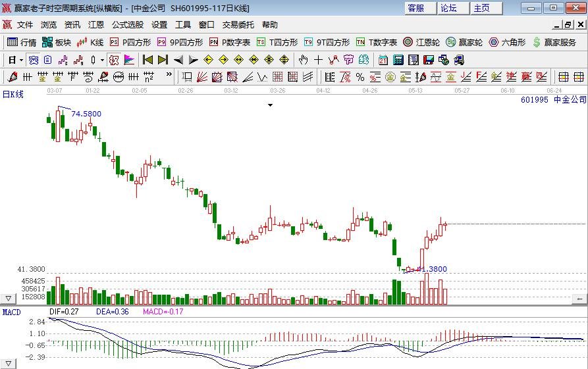Click the percent % tool icon
588x369 pixels.
pos(360,77)
